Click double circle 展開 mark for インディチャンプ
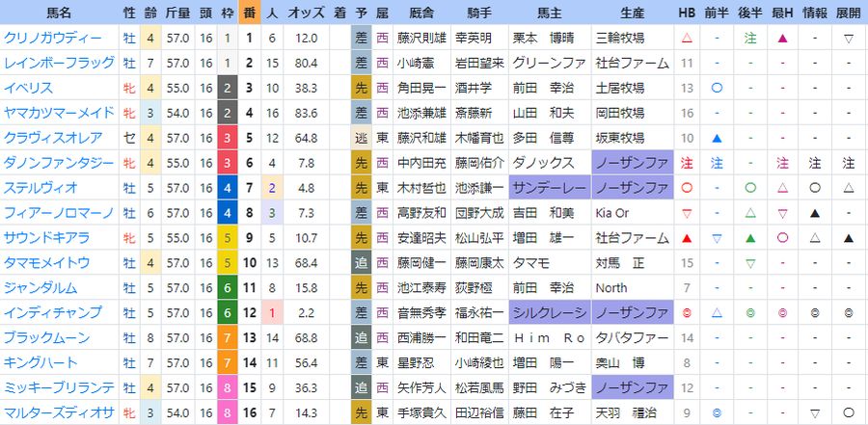The width and height of the screenshot is (868, 425). coord(848,312)
